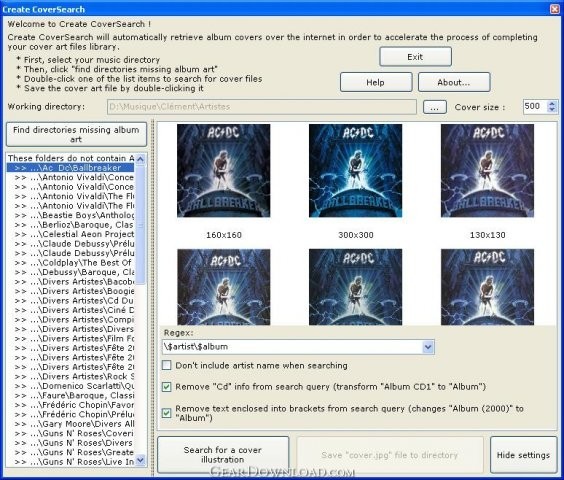Select the ...\Coldplay\The Best Of row

[71, 263]
